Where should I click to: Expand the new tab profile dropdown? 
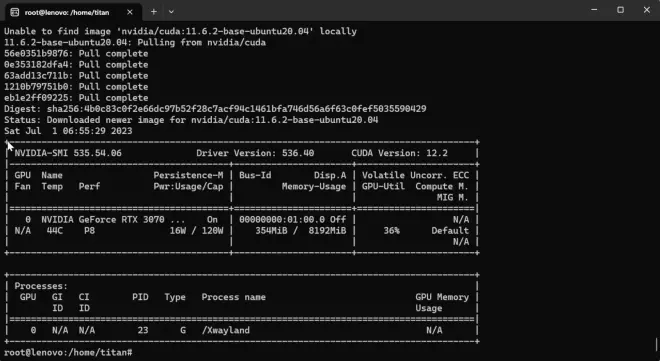[x=171, y=12]
